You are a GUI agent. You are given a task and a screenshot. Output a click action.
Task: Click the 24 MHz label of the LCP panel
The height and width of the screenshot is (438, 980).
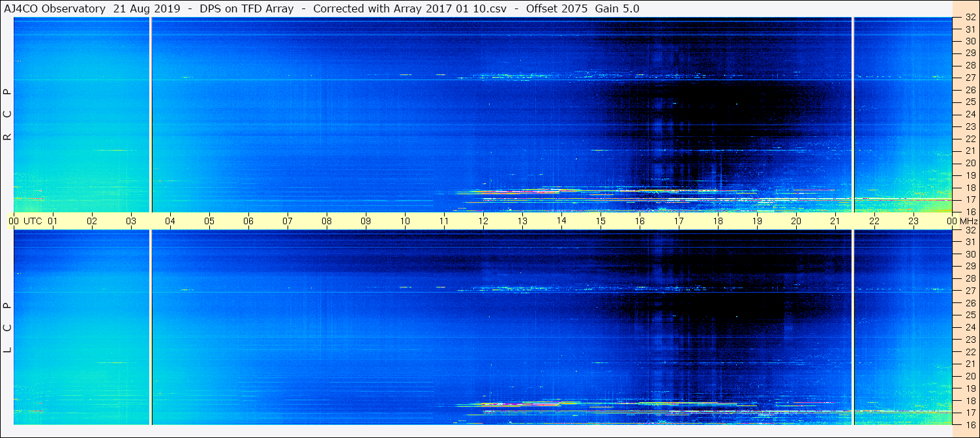(970, 327)
